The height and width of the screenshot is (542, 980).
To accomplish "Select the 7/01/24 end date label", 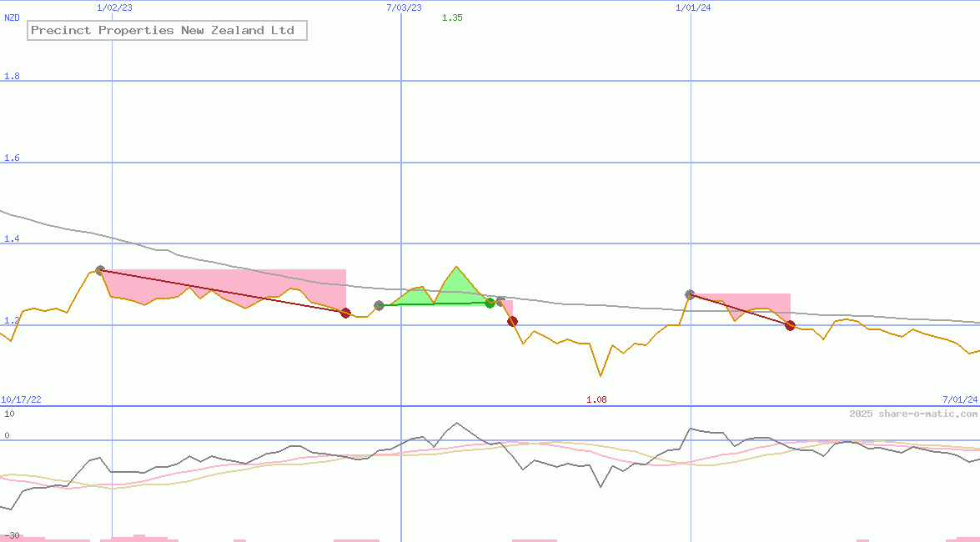I will [960, 399].
